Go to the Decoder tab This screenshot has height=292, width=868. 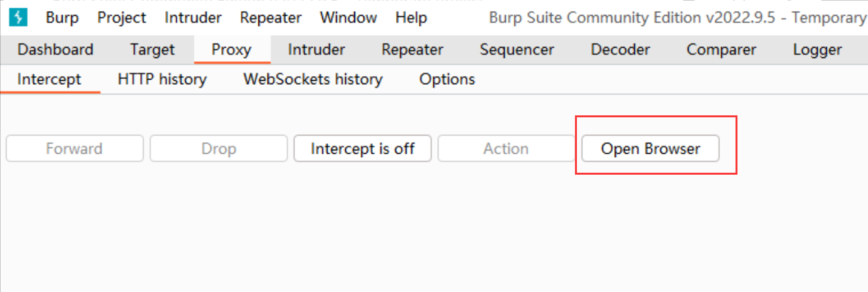click(x=620, y=50)
